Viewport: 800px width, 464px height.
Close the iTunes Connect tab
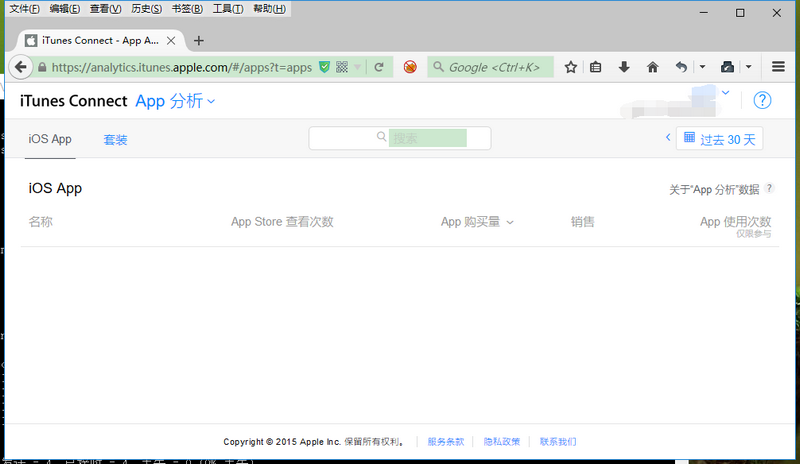(171, 40)
